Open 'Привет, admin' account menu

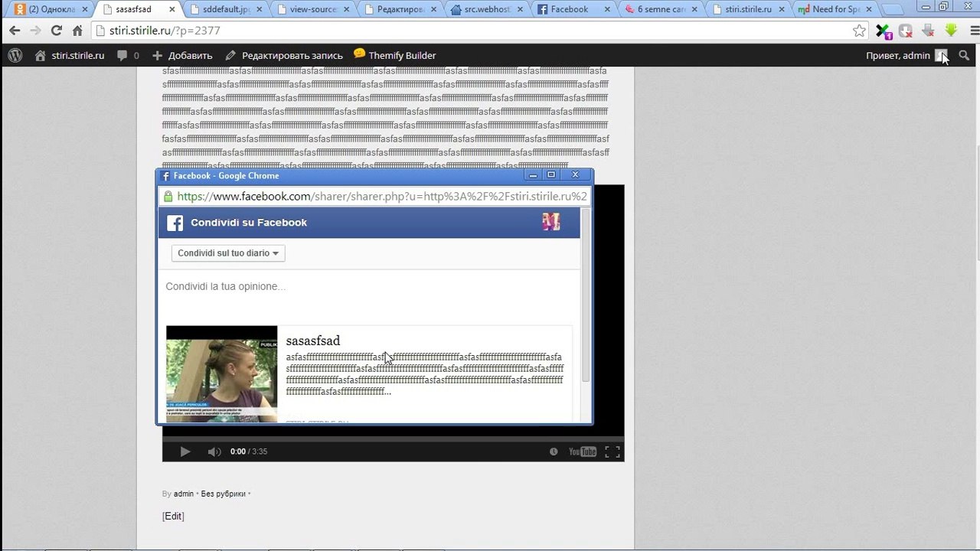pyautogui.click(x=906, y=55)
